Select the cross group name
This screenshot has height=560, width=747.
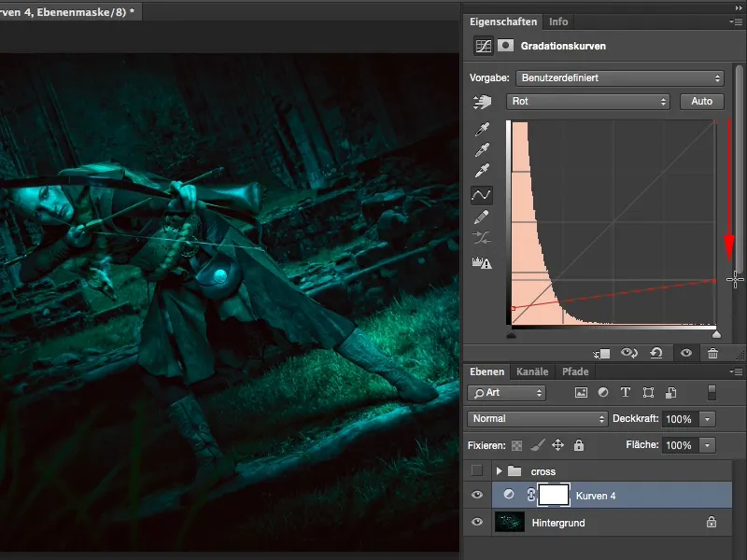pyautogui.click(x=543, y=471)
